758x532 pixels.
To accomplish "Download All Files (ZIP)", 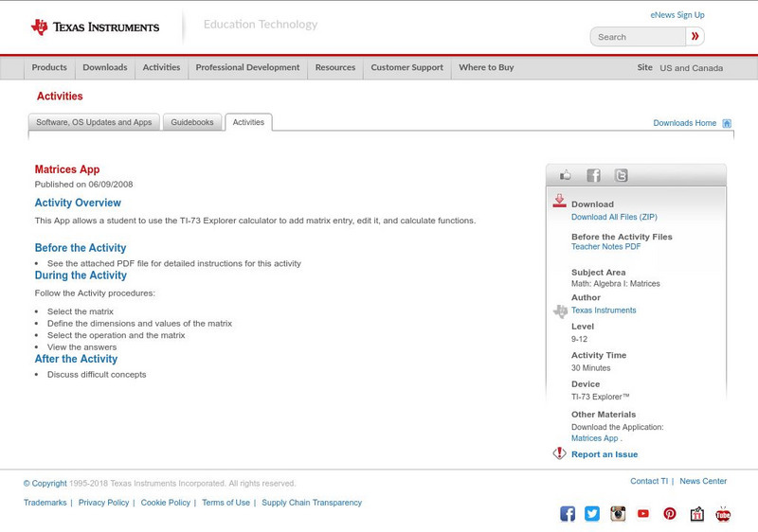I will click(x=614, y=217).
